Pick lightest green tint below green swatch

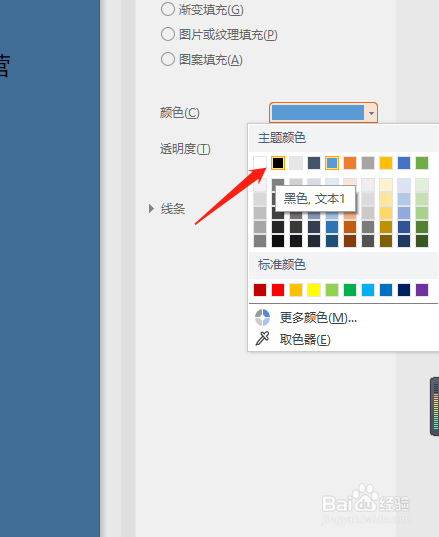pyautogui.click(x=422, y=185)
